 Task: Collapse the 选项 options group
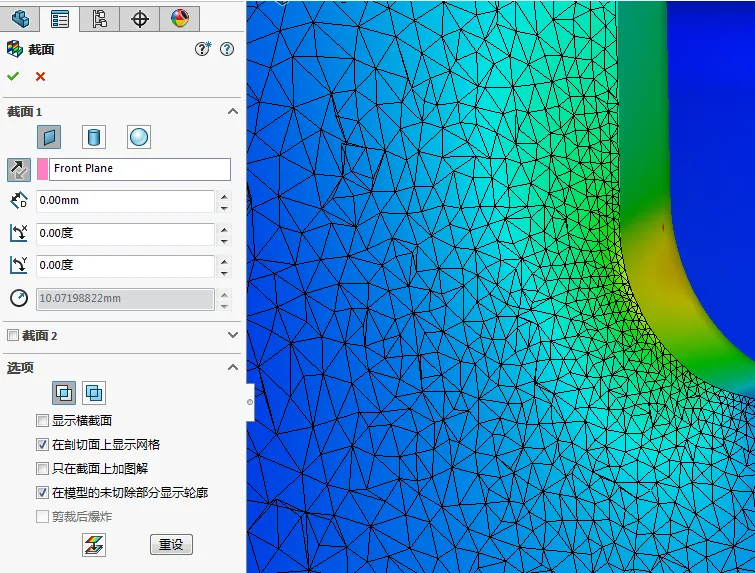(x=233, y=367)
